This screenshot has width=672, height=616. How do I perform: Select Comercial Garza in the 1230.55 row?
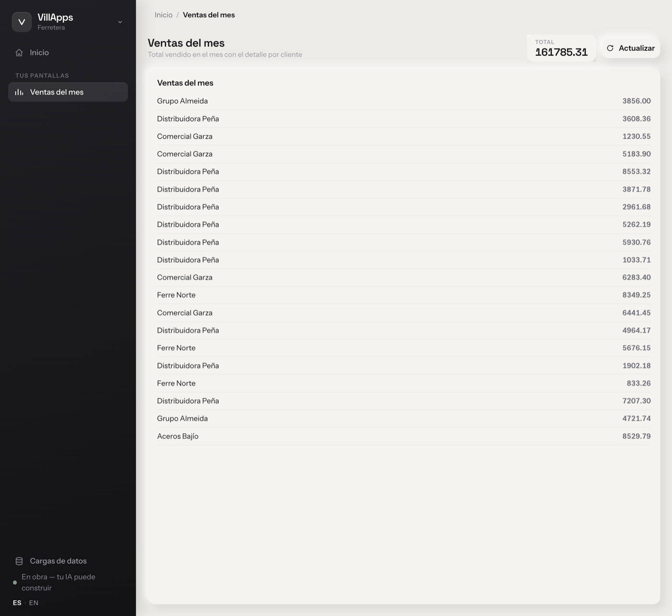click(x=185, y=137)
